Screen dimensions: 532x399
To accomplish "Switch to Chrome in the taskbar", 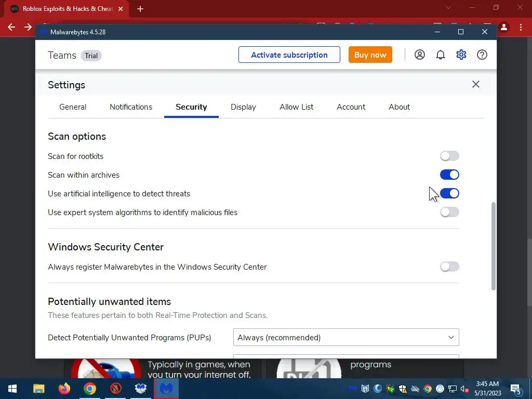I will click(89, 389).
